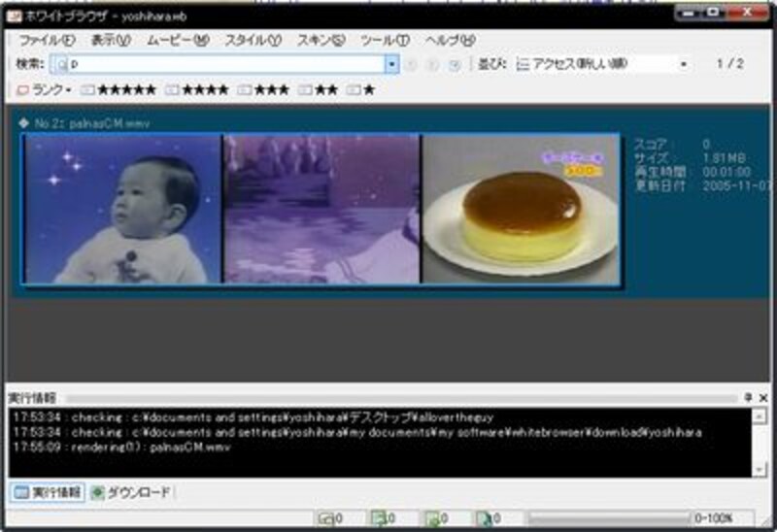Close the 実行情報 panel
This screenshot has height=532, width=777.
763,397
